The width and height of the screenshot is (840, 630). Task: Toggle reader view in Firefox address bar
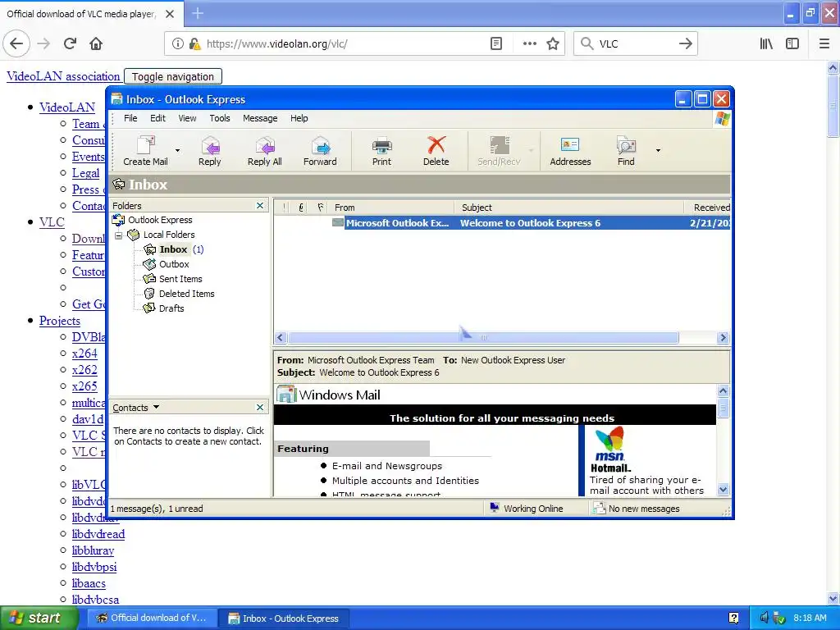(x=496, y=44)
